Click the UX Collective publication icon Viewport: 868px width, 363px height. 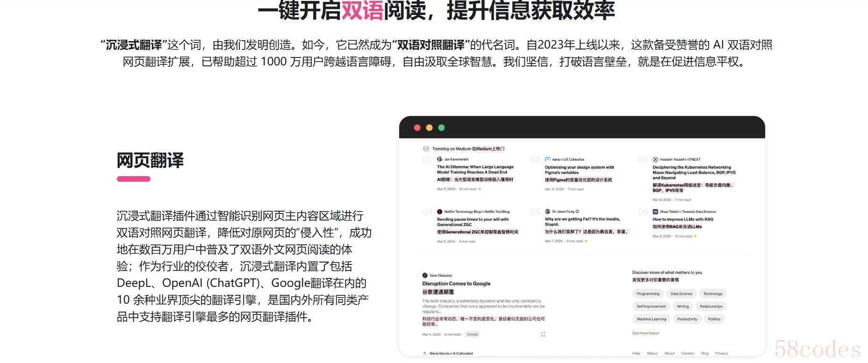547,159
